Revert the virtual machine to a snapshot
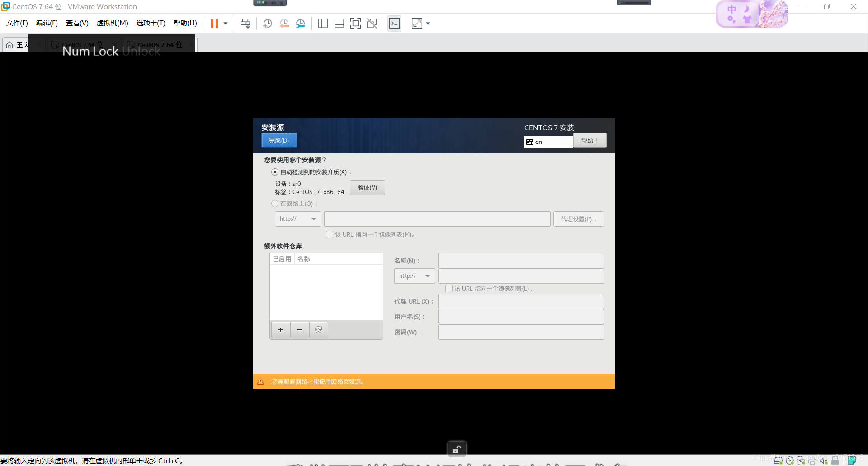Viewport: 868px width, 466px height. pos(284,24)
